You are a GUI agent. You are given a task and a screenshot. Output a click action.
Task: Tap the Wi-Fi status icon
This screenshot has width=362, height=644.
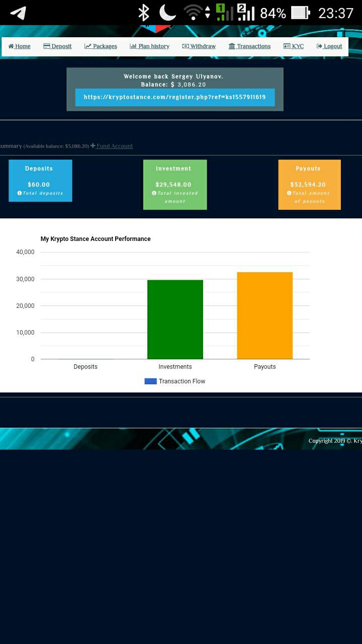tap(193, 13)
